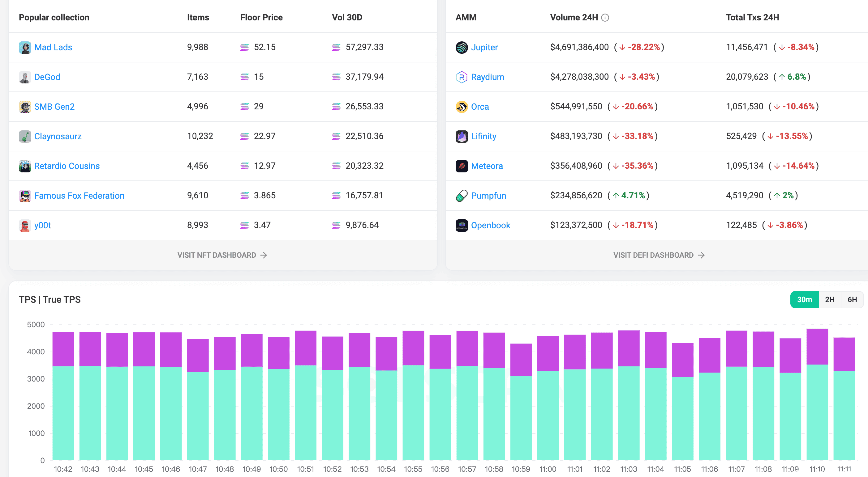Viewport: 868px width, 477px height.
Task: Switch chart to 2H range
Action: 829,300
